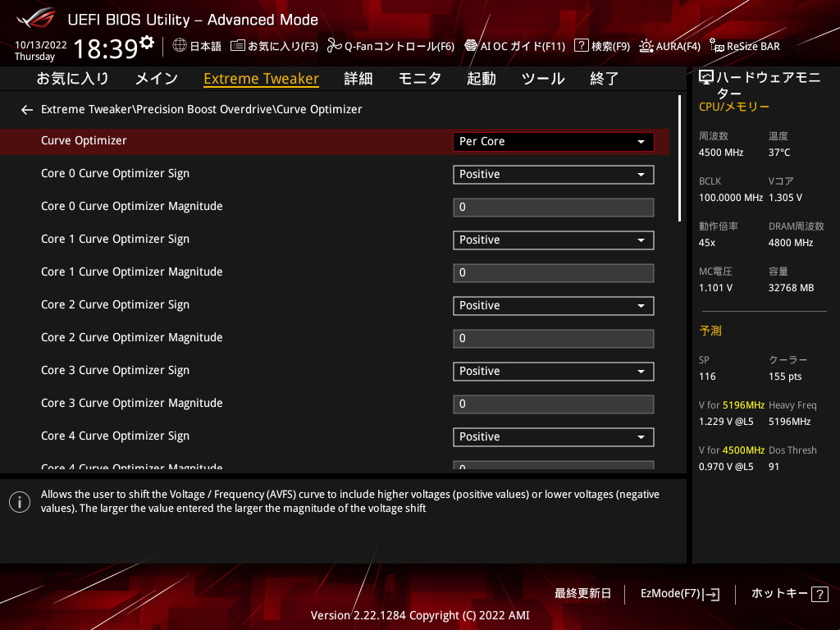Open Q-Fan control fan icon
840x630 pixels.
(x=335, y=46)
